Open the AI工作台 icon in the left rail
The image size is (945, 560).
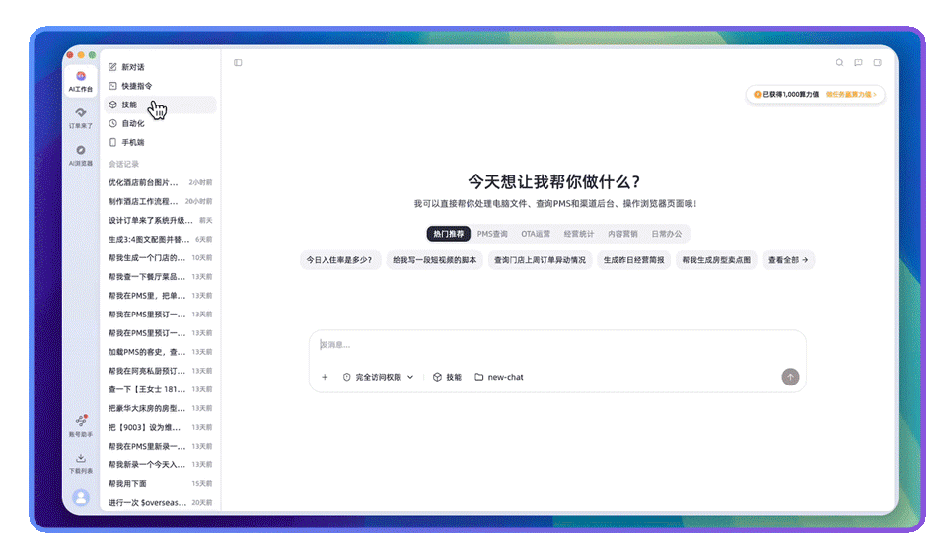[x=81, y=81]
